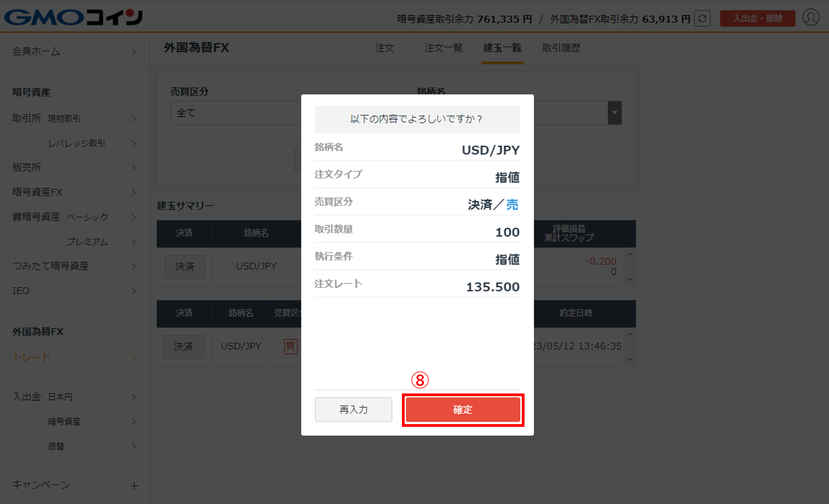This screenshot has height=504, width=829.
Task: Select トレード under 外国為替FX
Action: 74,357
